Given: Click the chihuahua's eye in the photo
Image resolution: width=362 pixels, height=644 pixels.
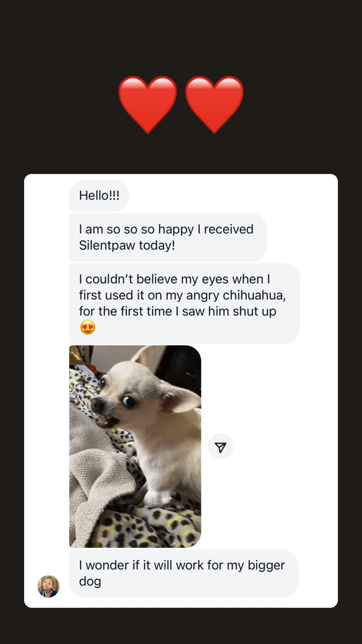Looking at the screenshot, I should tap(129, 401).
